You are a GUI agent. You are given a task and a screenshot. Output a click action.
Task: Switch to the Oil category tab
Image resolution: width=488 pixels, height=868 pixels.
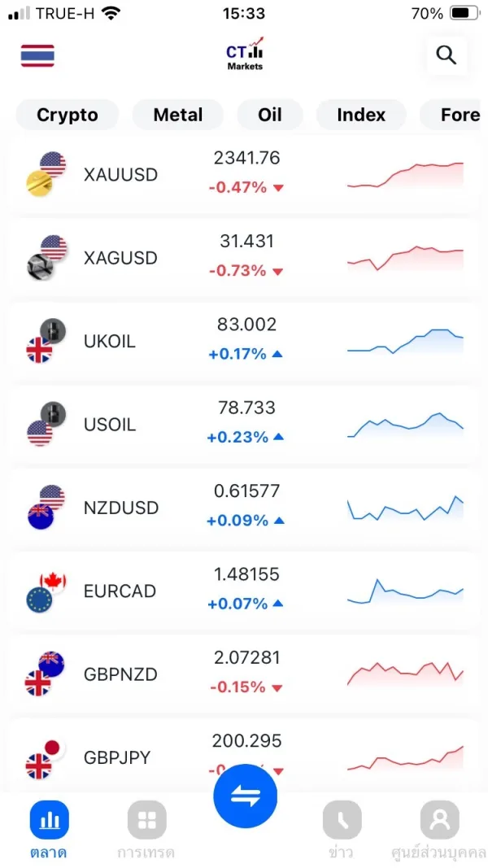pyautogui.click(x=270, y=115)
